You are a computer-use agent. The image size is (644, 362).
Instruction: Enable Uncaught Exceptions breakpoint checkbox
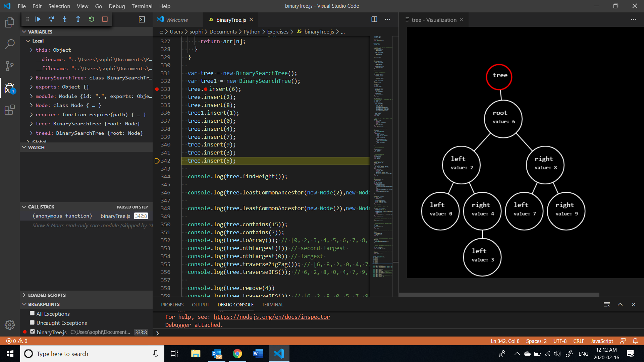(x=32, y=322)
